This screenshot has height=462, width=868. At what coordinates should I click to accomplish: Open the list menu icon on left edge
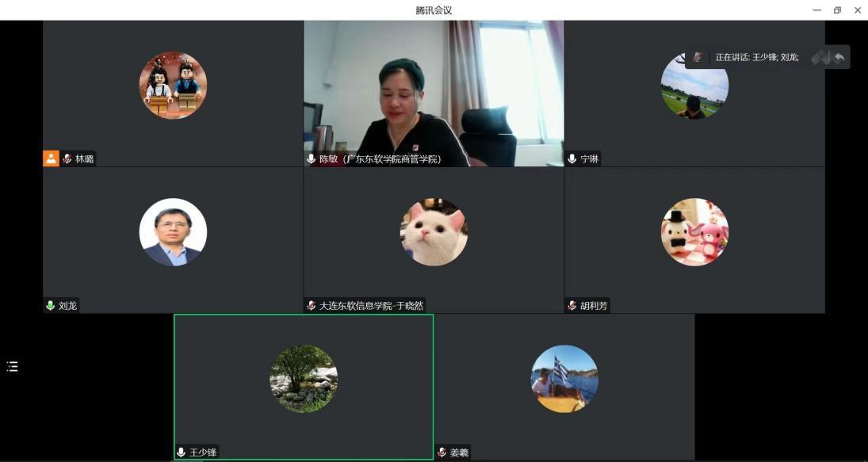(12, 366)
